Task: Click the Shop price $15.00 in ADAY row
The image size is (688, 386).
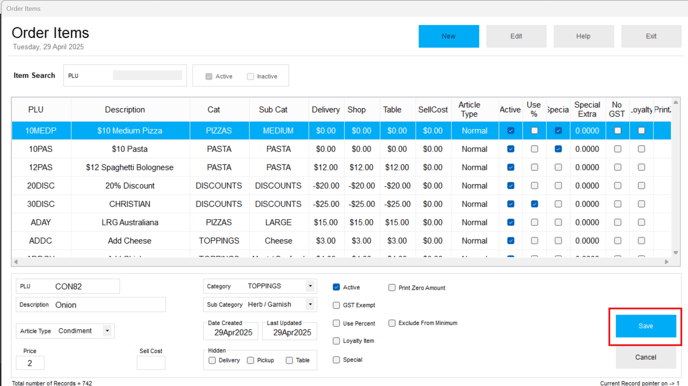Action: point(361,222)
